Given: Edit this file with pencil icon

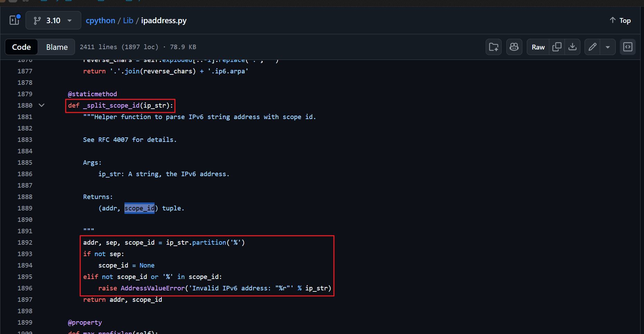Looking at the screenshot, I should coord(592,47).
